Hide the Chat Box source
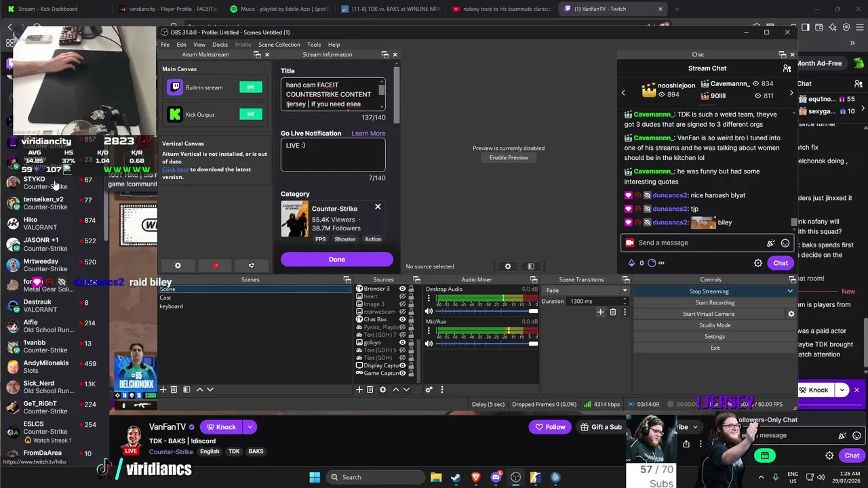The width and height of the screenshot is (868, 488). pos(402,319)
